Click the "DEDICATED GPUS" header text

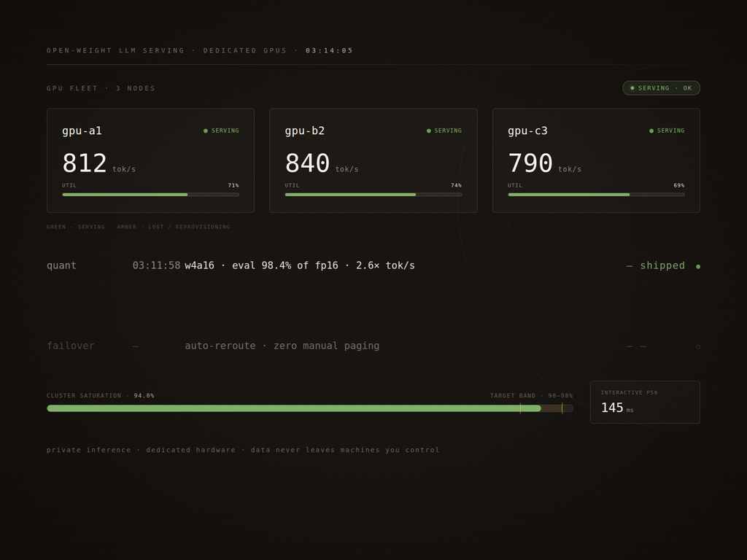click(245, 50)
